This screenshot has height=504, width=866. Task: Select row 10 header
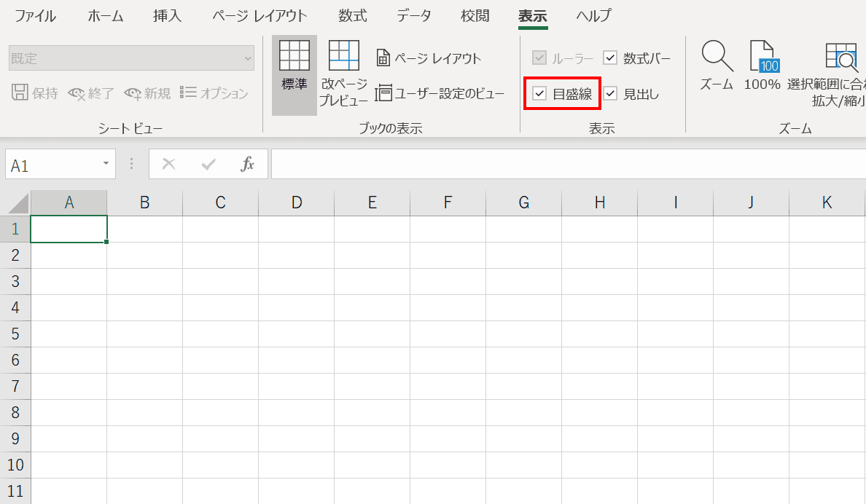click(x=15, y=465)
